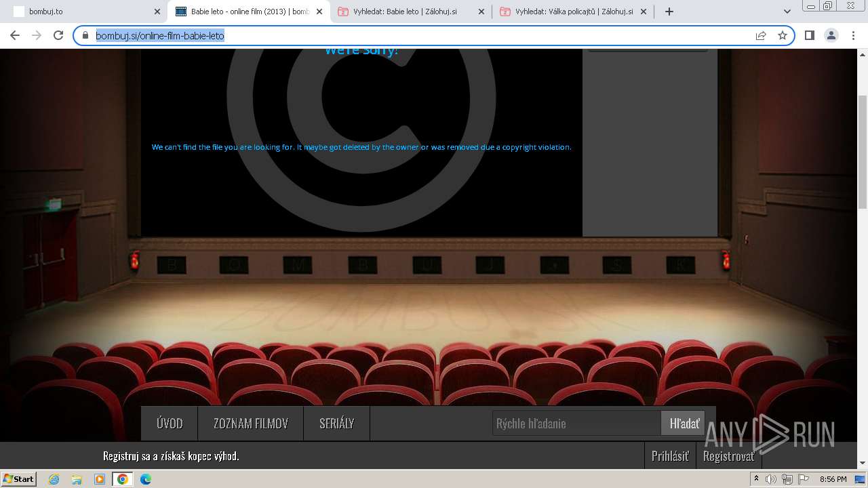Image resolution: width=868 pixels, height=488 pixels.
Task: Focus the Rýchle hľadanie search field
Action: click(576, 424)
